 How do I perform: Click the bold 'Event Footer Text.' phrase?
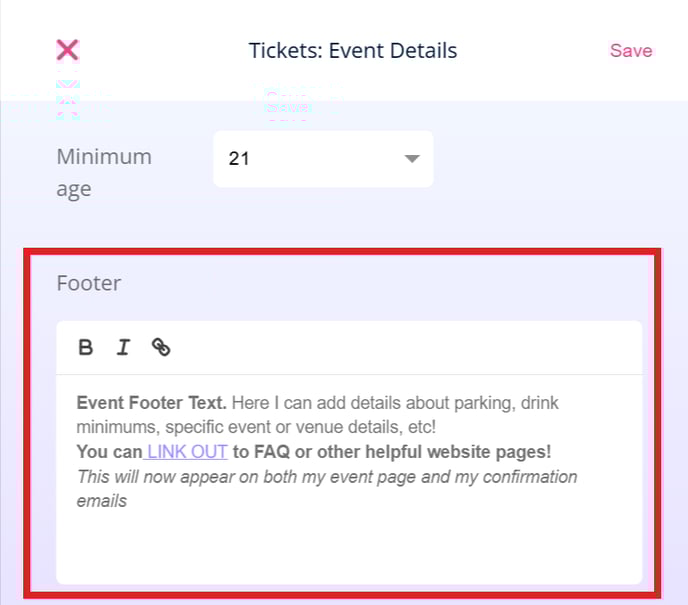tap(151, 403)
